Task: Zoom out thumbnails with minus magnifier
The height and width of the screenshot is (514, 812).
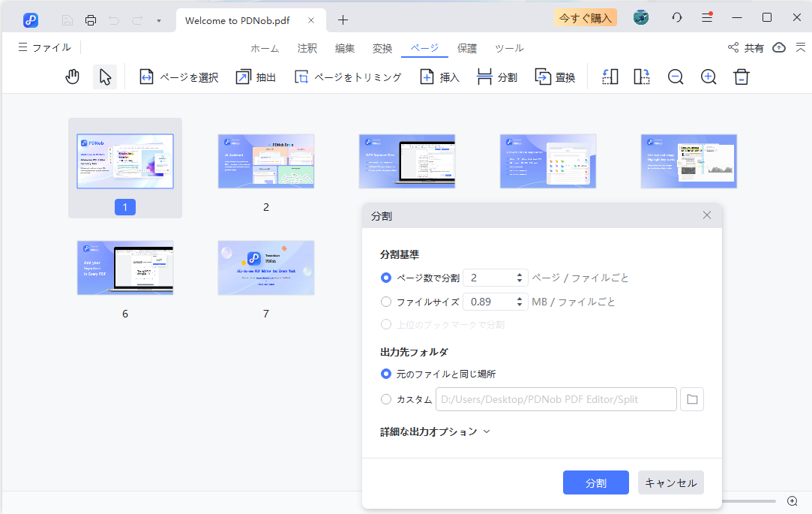Action: [x=676, y=77]
